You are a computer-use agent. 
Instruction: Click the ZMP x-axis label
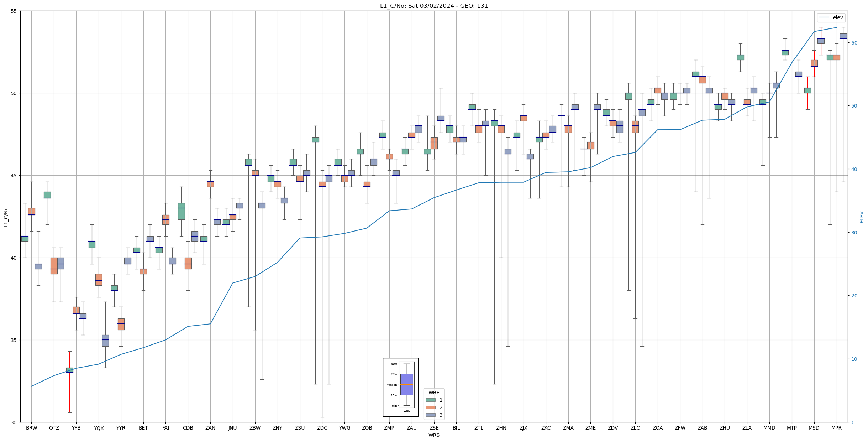point(389,428)
